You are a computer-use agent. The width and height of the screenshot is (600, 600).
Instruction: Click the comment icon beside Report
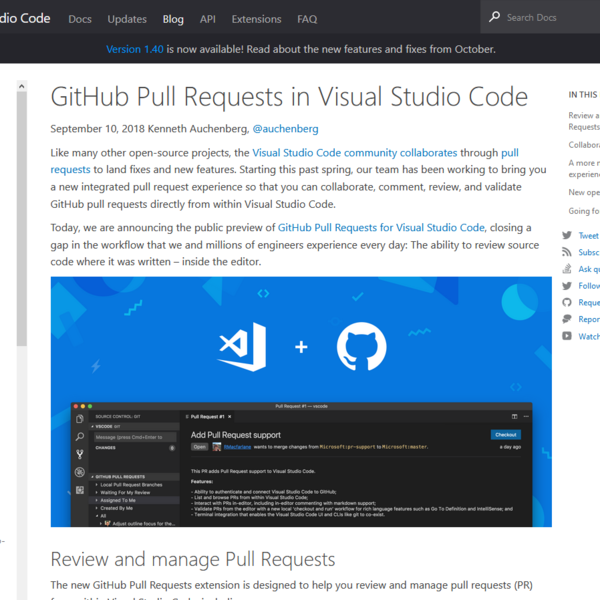pyautogui.click(x=567, y=319)
